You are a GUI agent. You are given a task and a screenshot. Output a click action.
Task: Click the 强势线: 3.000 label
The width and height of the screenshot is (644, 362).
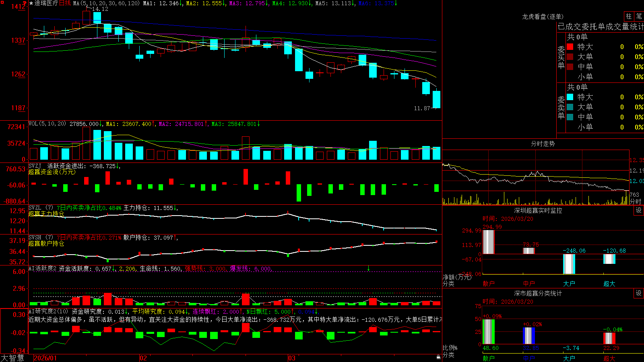click(205, 268)
